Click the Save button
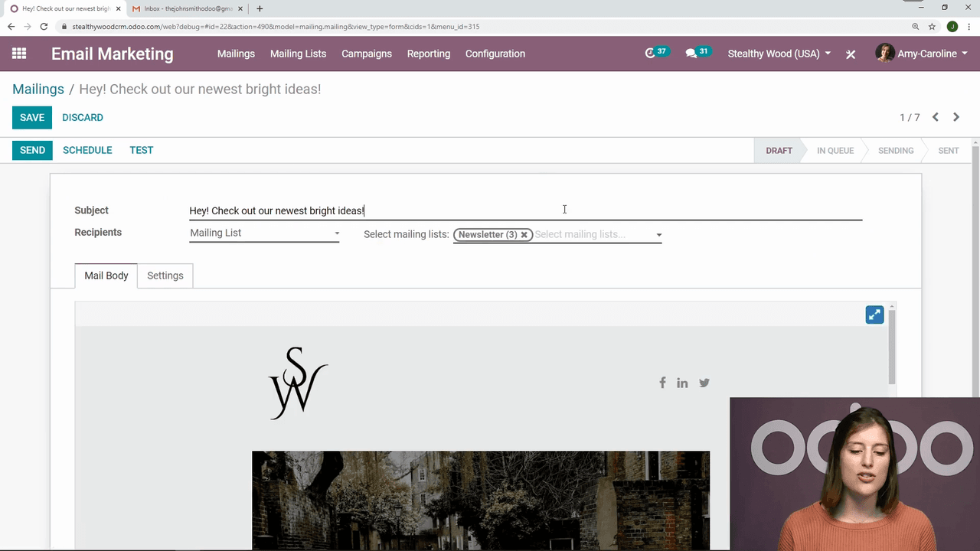This screenshot has width=980, height=551. tap(32, 118)
